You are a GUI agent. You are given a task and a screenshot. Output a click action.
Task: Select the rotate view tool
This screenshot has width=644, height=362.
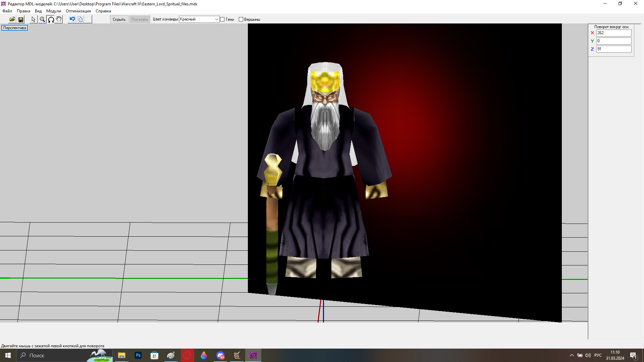pos(51,19)
